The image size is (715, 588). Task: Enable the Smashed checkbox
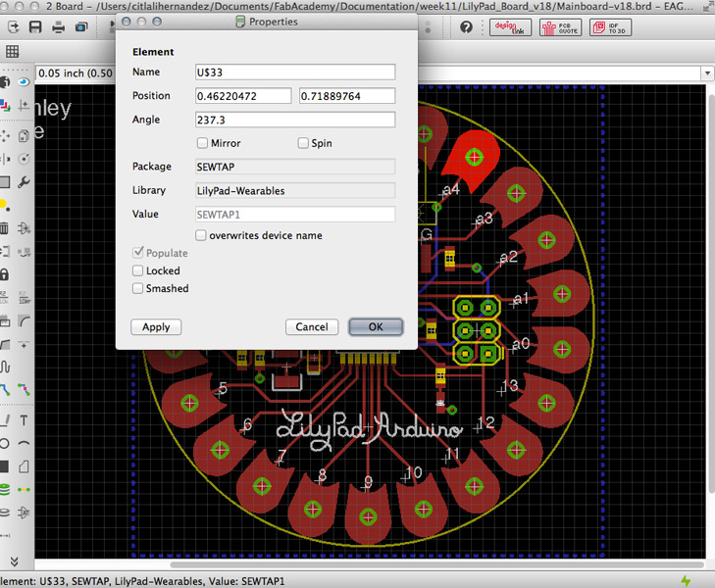(x=137, y=288)
